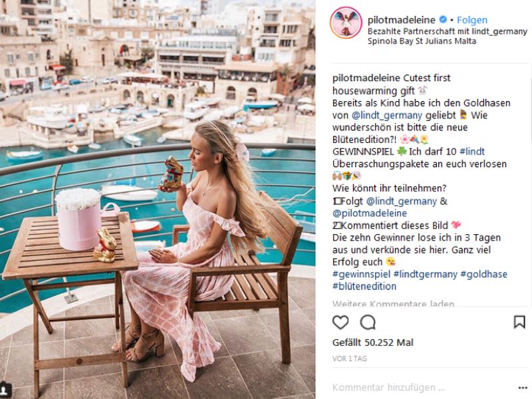View the likes count Gefällt 50.252 Mal

pos(373,342)
